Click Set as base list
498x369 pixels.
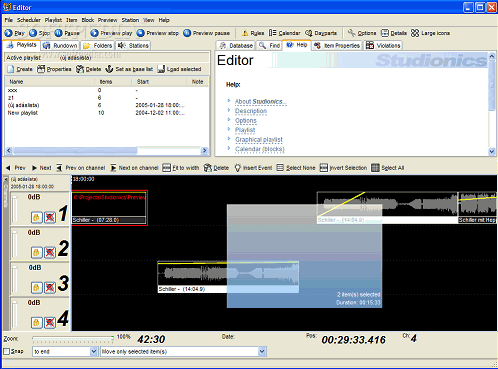click(x=129, y=69)
